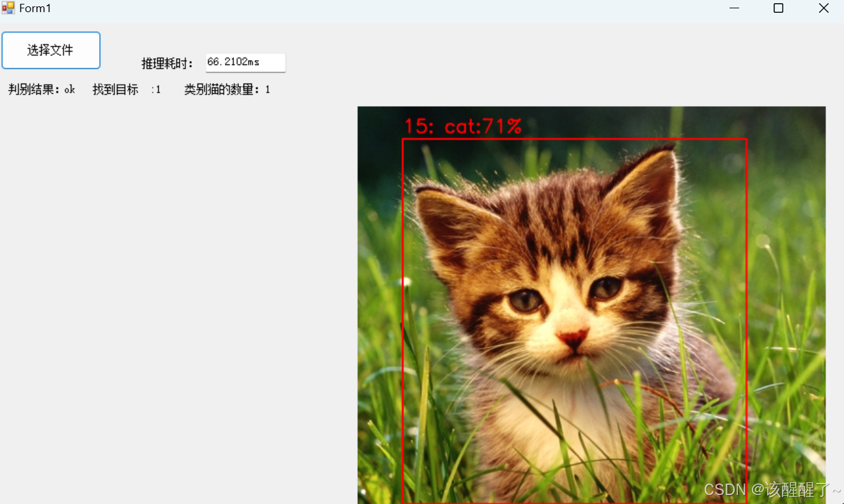Close the Form1 window

pyautogui.click(x=824, y=8)
